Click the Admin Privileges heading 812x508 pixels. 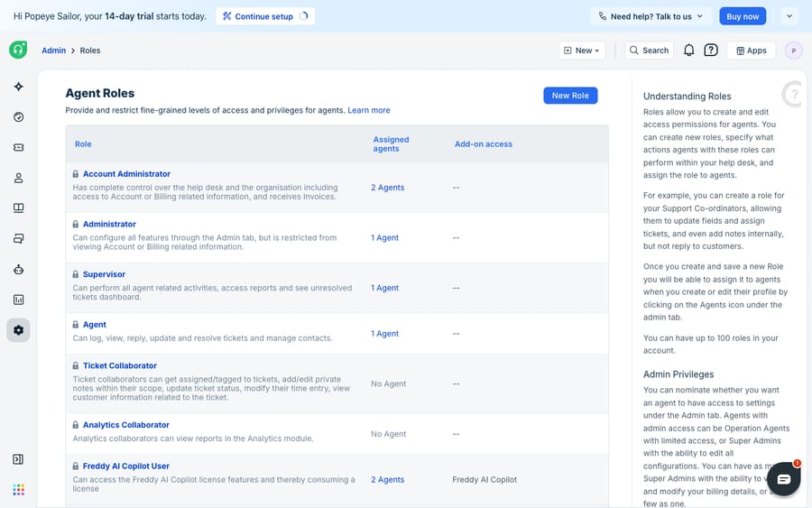(678, 374)
